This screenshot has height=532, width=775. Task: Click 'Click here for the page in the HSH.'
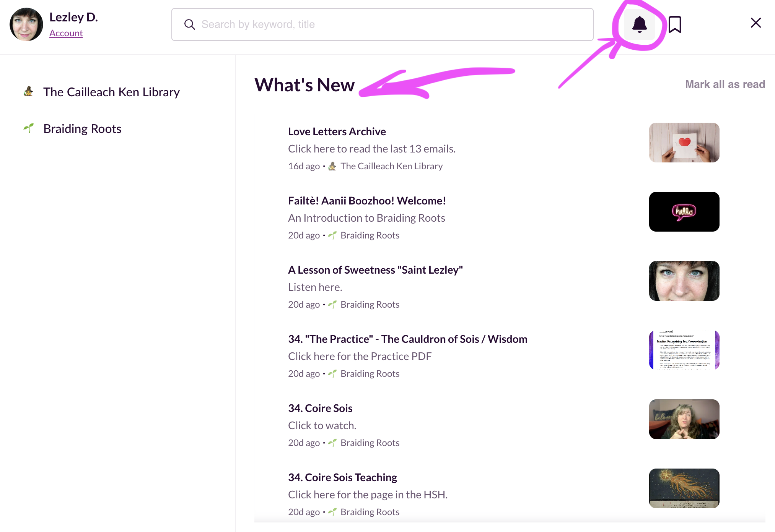pos(368,495)
